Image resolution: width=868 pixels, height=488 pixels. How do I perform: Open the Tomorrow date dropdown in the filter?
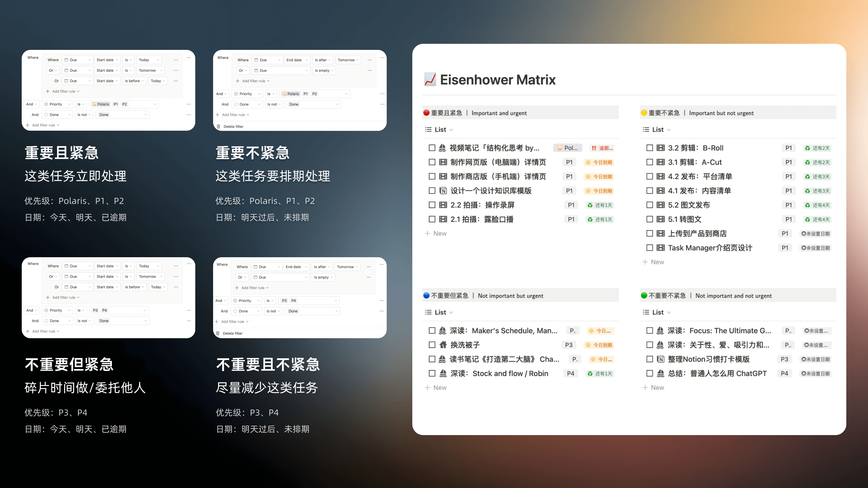coord(150,70)
